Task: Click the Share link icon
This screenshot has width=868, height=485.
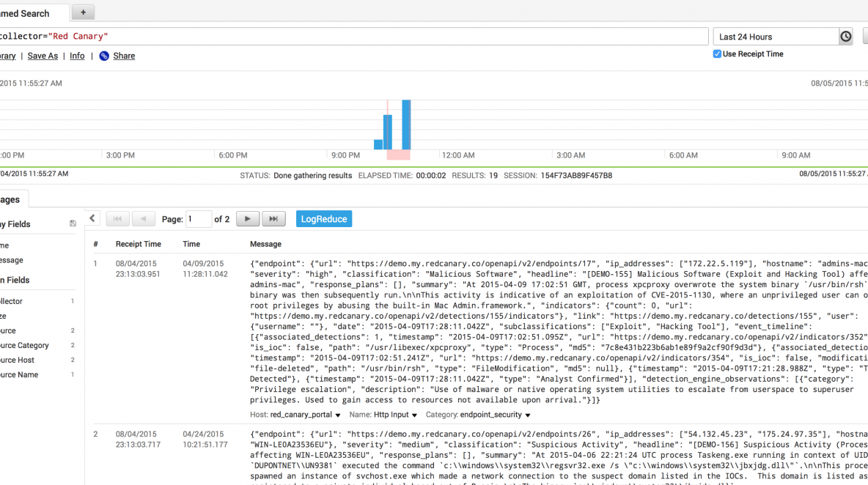Action: (x=104, y=56)
